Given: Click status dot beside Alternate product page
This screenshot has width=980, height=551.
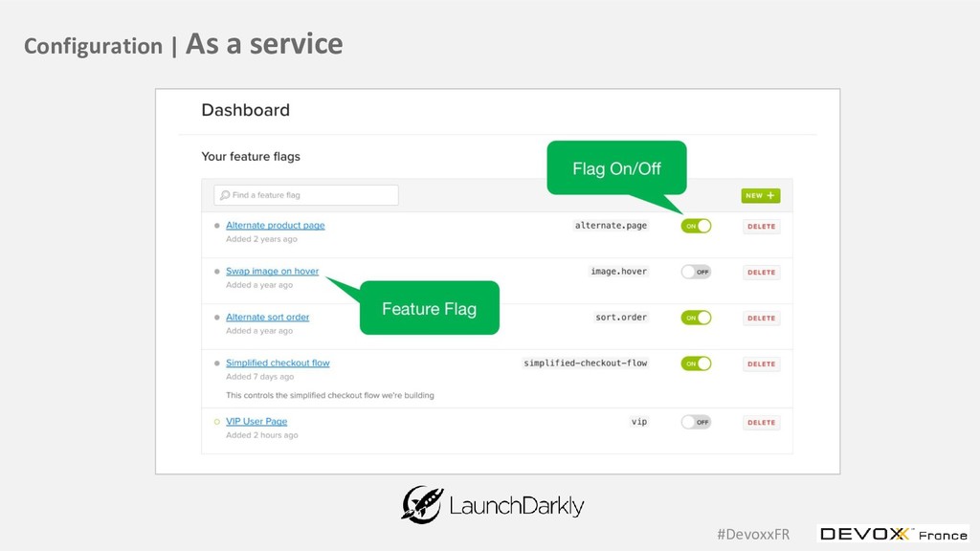Looking at the screenshot, I should pos(217,226).
